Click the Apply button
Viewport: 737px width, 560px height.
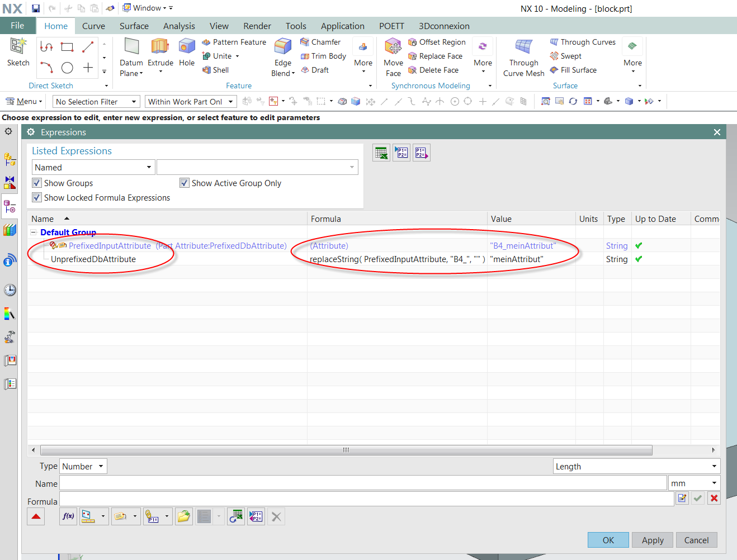653,540
